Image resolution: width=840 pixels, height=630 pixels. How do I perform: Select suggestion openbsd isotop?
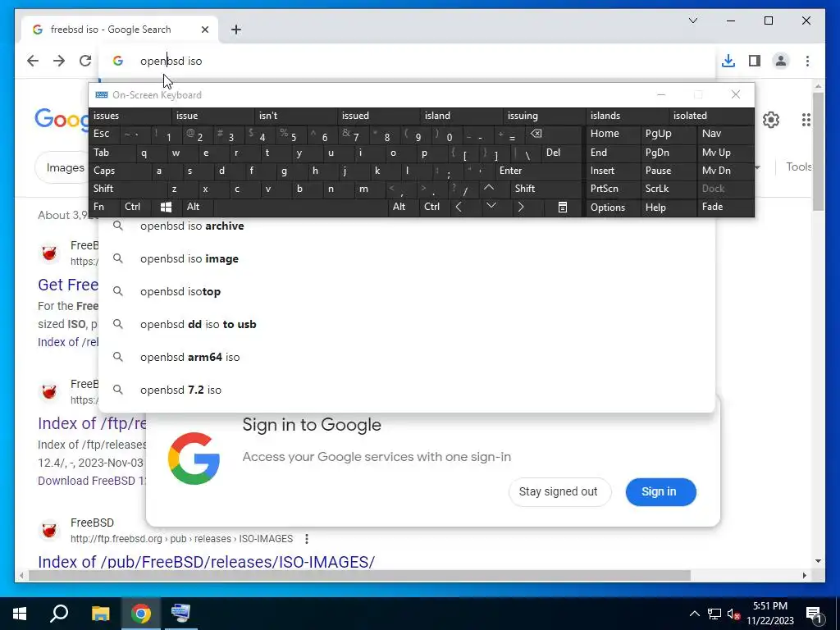tap(407, 291)
